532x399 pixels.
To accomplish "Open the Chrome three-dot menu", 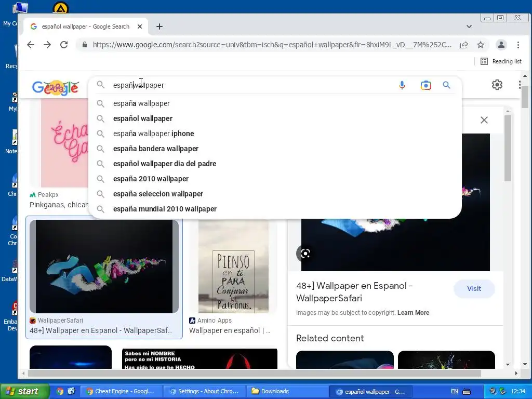I will pyautogui.click(x=518, y=45).
